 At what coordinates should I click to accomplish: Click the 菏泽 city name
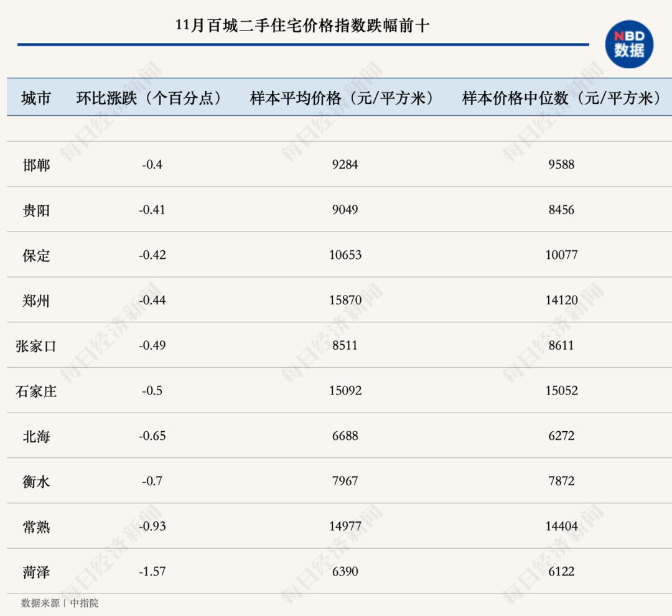[x=36, y=572]
